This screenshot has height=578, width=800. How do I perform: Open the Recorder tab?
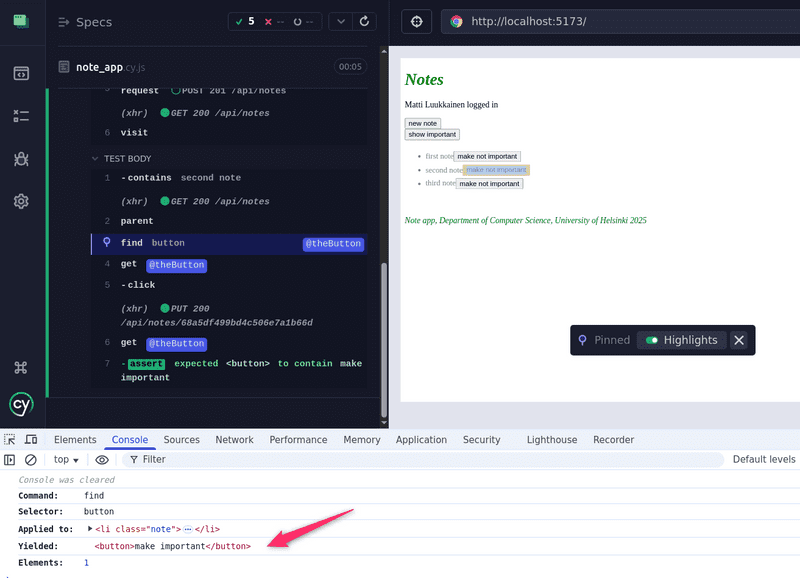coord(613,440)
